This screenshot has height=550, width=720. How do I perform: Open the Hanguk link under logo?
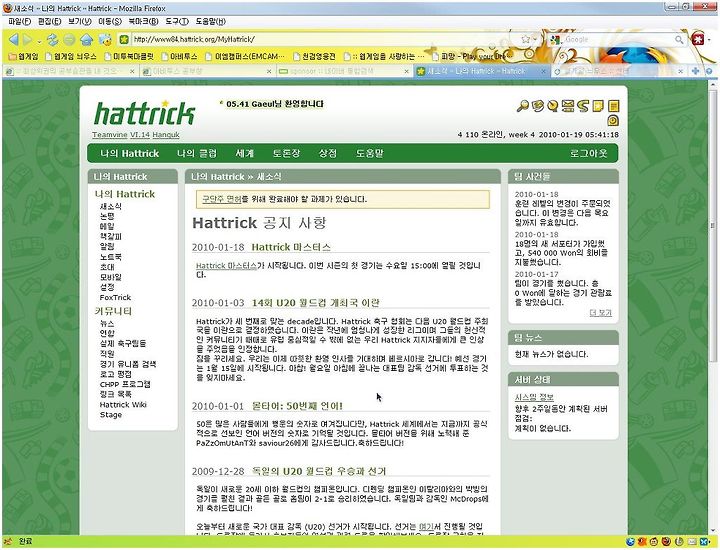click(166, 135)
